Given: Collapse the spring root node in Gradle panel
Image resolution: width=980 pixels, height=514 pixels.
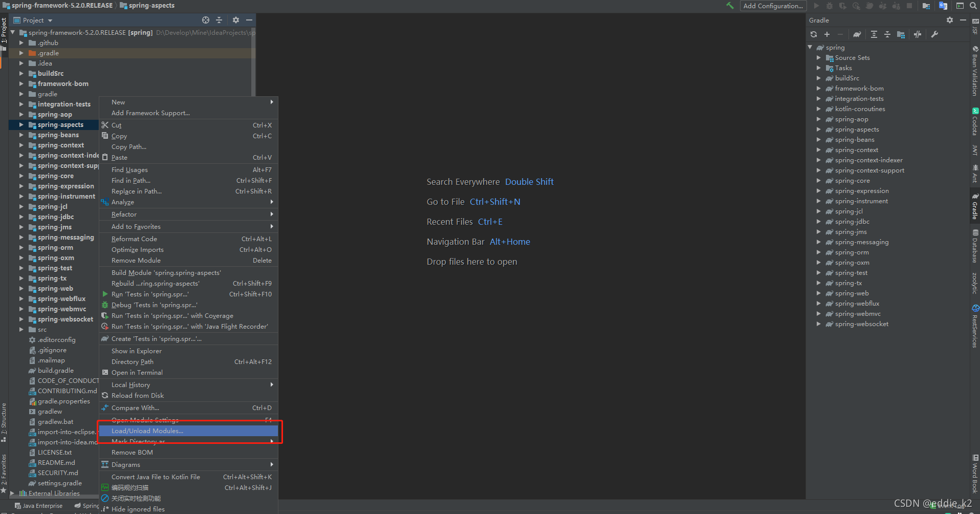Looking at the screenshot, I should point(810,47).
